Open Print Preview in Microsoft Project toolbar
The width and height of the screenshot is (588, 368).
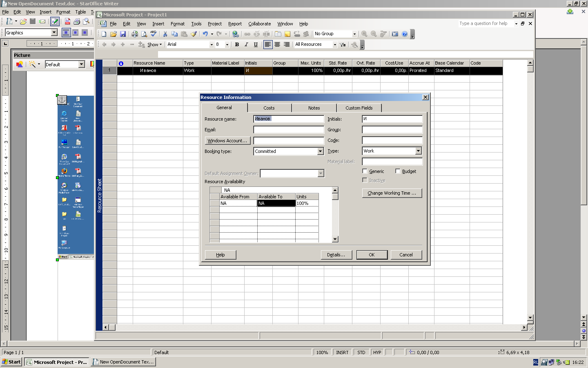pos(144,34)
